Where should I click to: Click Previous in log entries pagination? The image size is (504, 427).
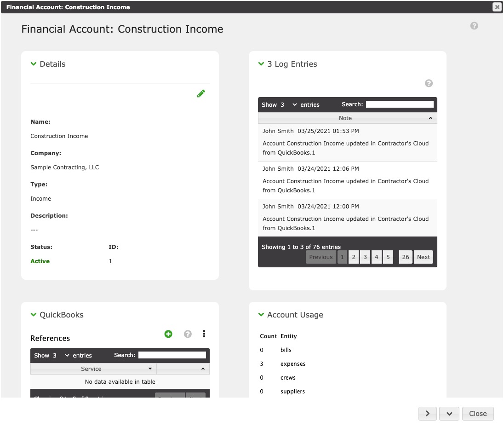pos(321,257)
